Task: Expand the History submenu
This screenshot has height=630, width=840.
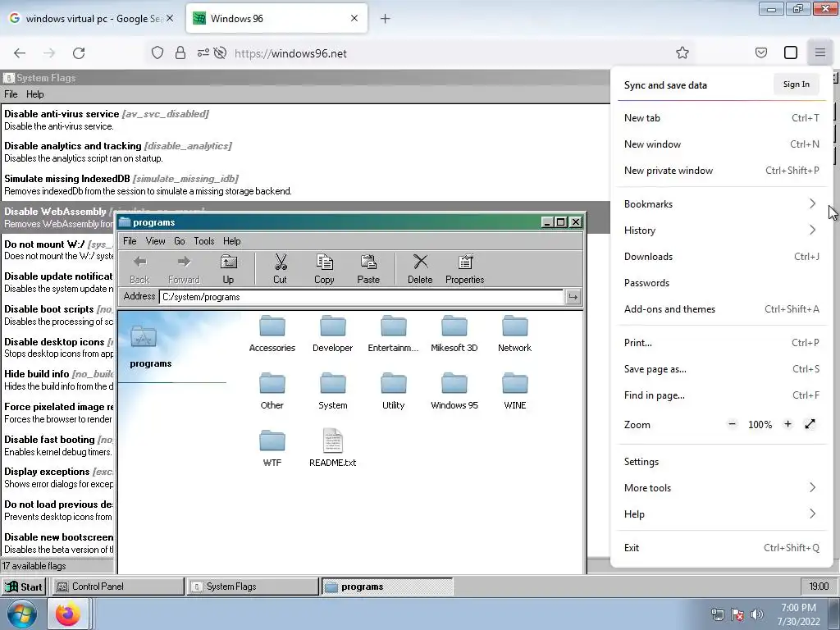Action: (x=720, y=231)
